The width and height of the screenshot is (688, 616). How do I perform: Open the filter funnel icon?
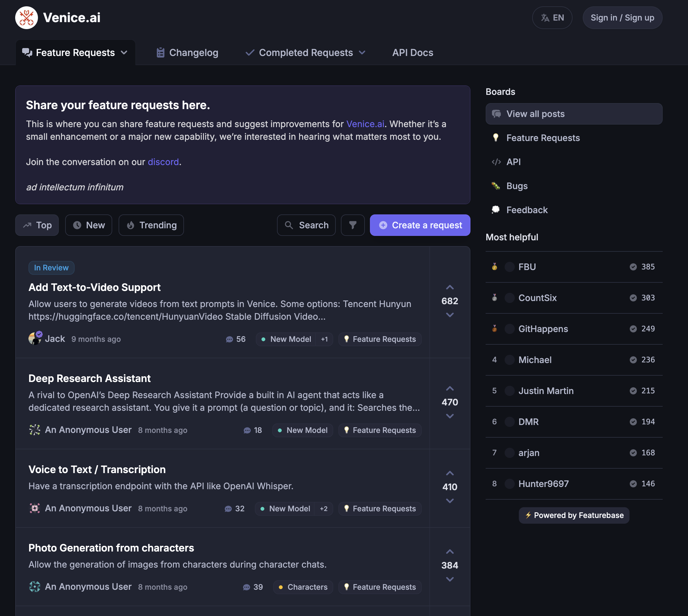pyautogui.click(x=353, y=225)
